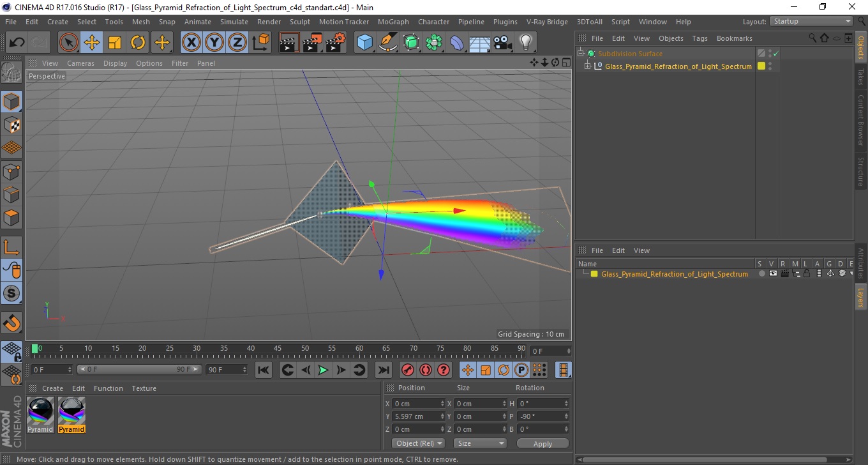
Task: Switch to Model mode
Action: tap(11, 102)
